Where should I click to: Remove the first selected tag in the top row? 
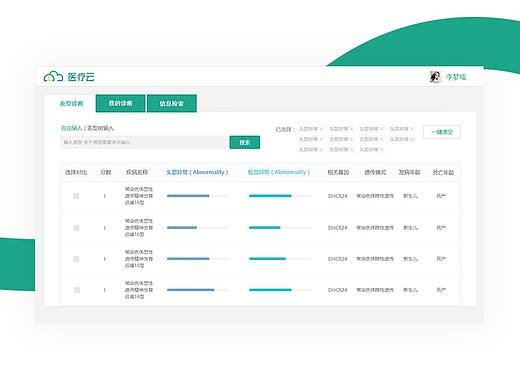[321, 129]
